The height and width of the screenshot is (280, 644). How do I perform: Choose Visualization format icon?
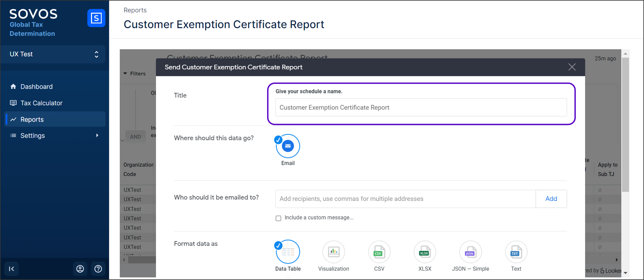[x=333, y=252]
